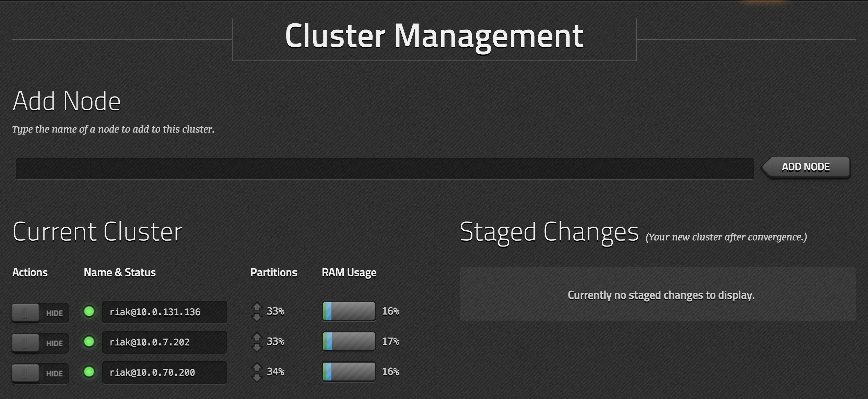Viewport: 868px width, 399px height.
Task: Click the RAM usage bar for riak@10.0.131.136
Action: [x=349, y=311]
